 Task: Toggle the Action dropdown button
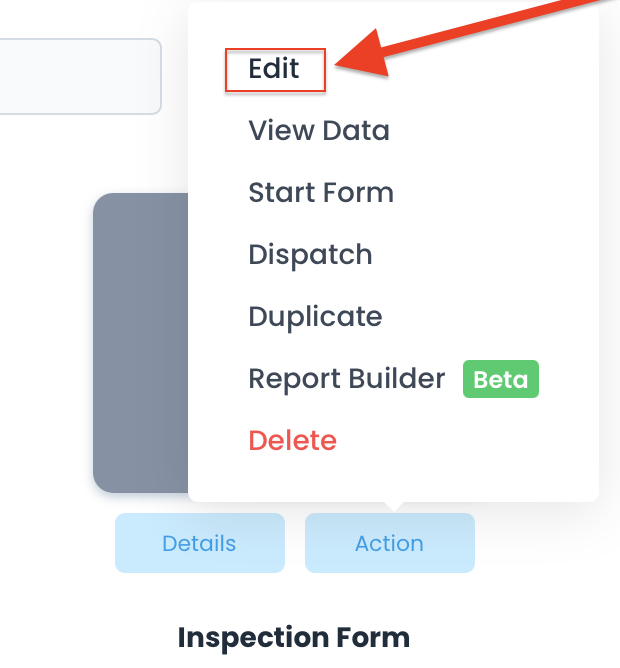pos(389,543)
